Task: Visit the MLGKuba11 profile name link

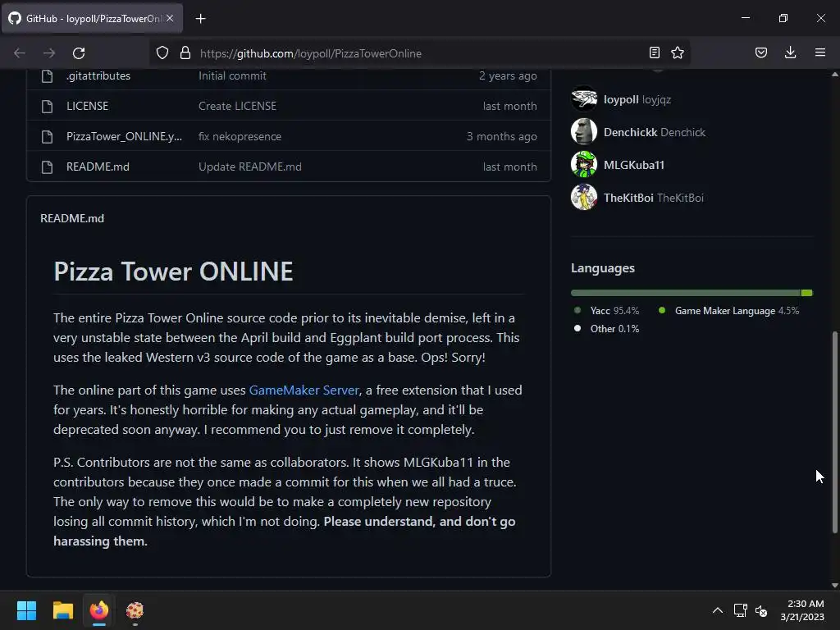Action: pos(634,165)
